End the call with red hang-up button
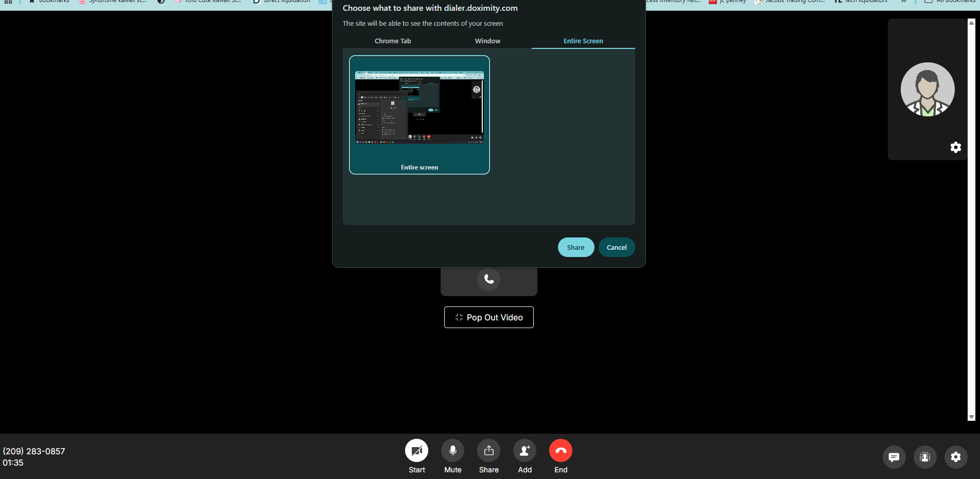 click(x=561, y=451)
